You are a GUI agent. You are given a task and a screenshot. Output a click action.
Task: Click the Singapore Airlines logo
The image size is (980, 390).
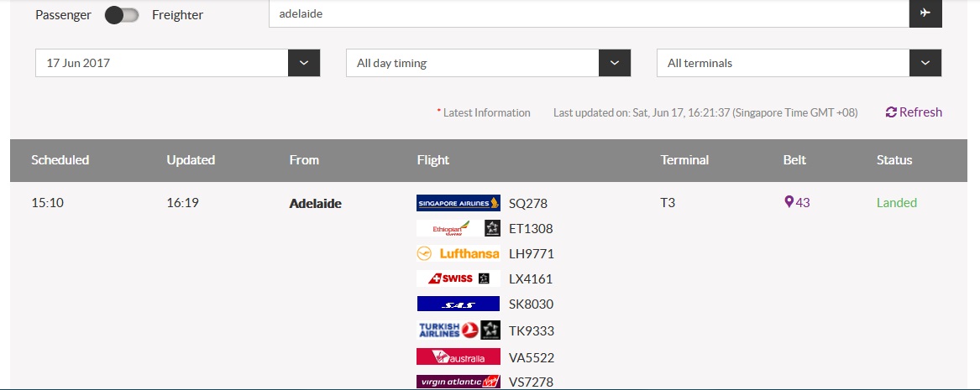coord(459,203)
